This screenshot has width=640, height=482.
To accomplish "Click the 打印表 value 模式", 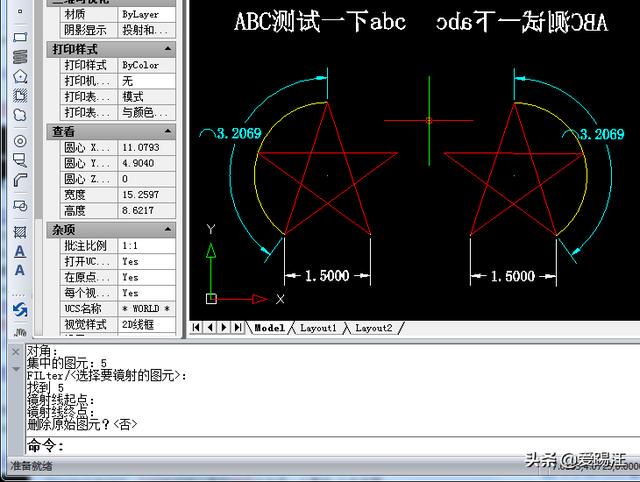I will pos(147,97).
